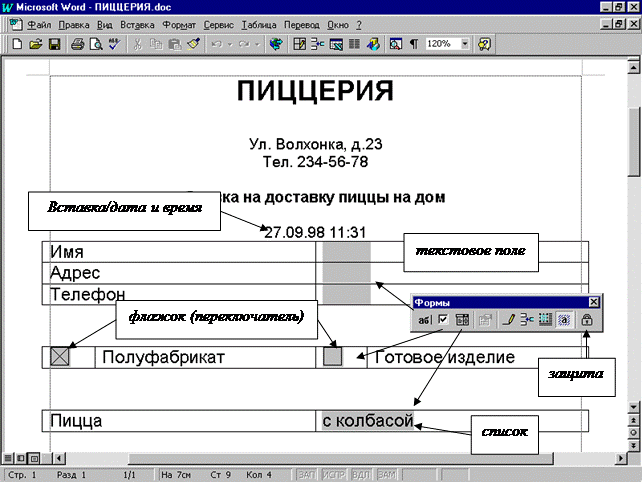Click the Open folder icon
The height and width of the screenshot is (482, 642).
pos(36,44)
